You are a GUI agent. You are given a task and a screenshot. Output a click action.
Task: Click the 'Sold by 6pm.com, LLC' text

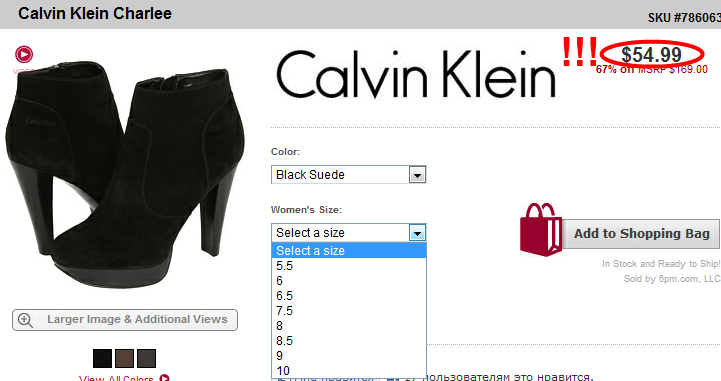(672, 279)
